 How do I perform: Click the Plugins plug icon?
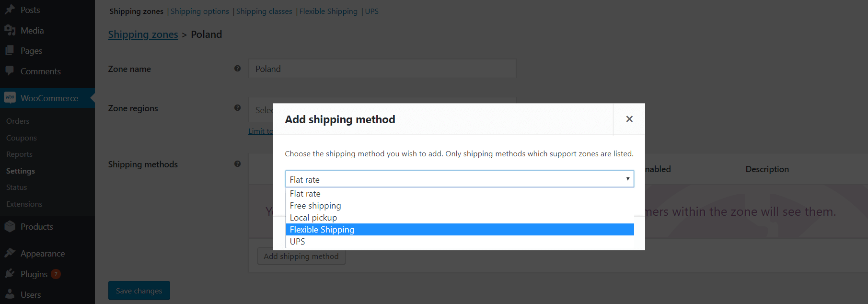10,274
